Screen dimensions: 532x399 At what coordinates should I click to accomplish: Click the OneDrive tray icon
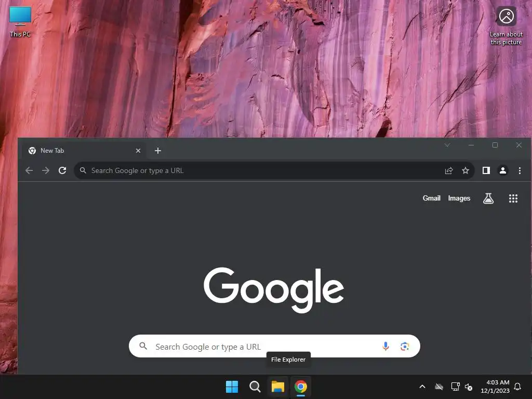coord(439,387)
